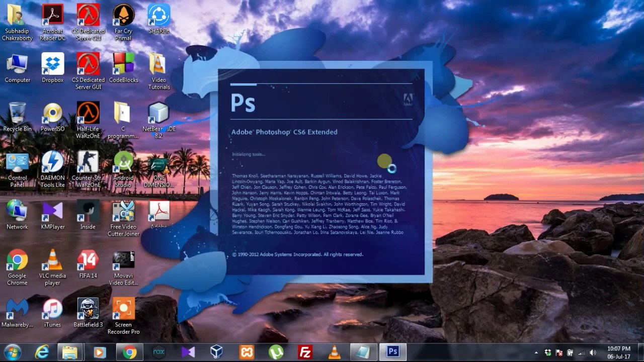644x362 pixels.
Task: Select the DAEMON Tools Lite shortcut
Action: pos(53,169)
